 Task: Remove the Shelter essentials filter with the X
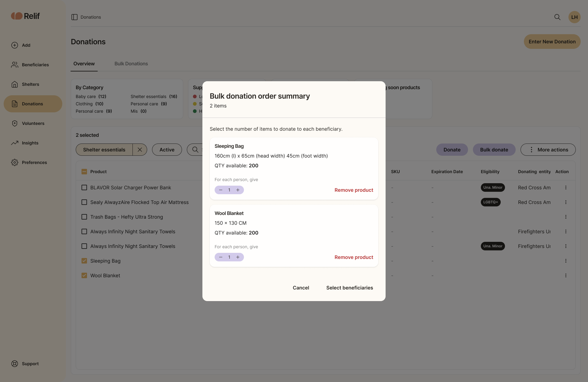[140, 150]
